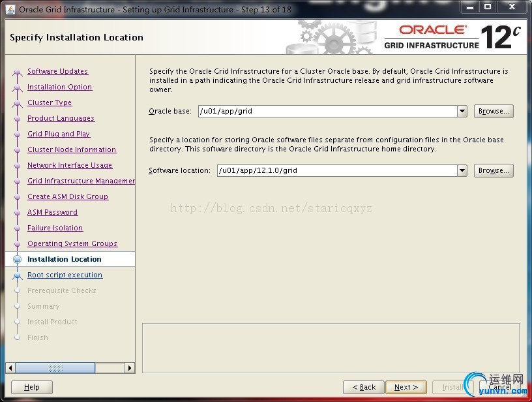Jump to the Failure Isolation step
Viewport: 532px width, 402px height.
[x=55, y=228]
